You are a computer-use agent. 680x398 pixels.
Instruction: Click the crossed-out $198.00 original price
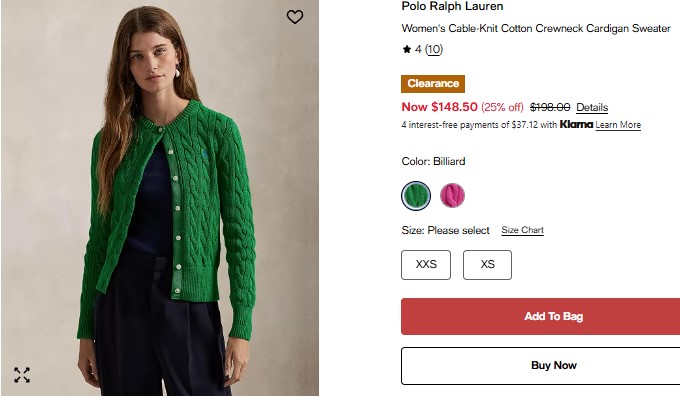click(550, 107)
